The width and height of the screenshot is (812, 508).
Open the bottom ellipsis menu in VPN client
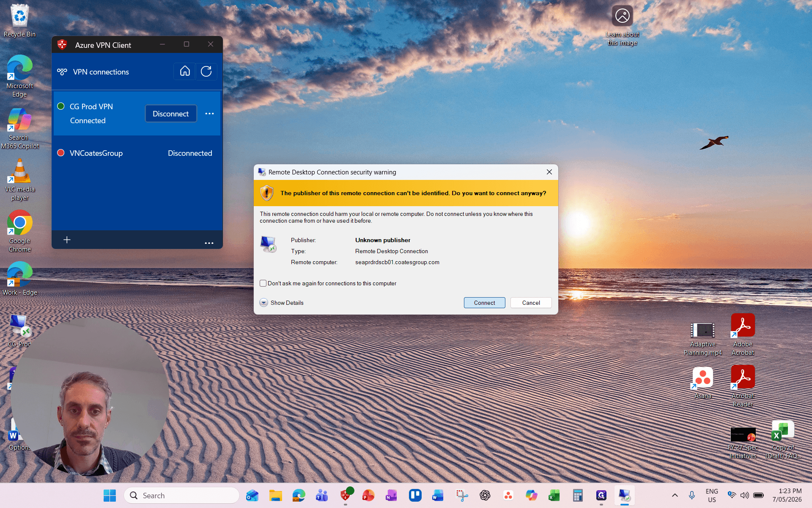point(209,243)
